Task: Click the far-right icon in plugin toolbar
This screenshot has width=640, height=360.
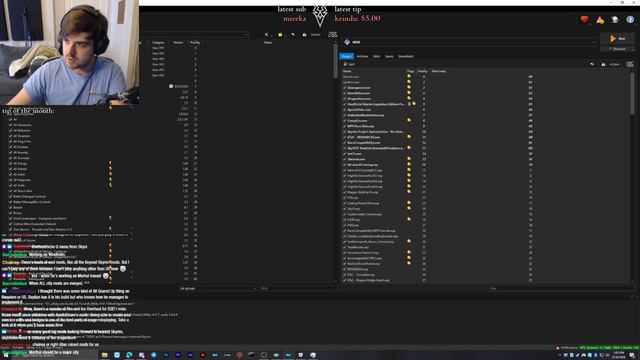Action: pos(630,64)
